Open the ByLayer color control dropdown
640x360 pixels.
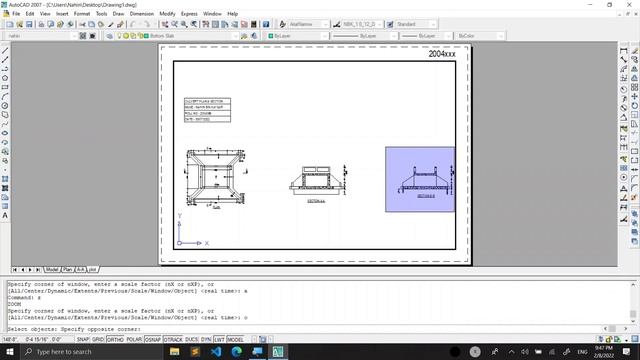click(297, 36)
